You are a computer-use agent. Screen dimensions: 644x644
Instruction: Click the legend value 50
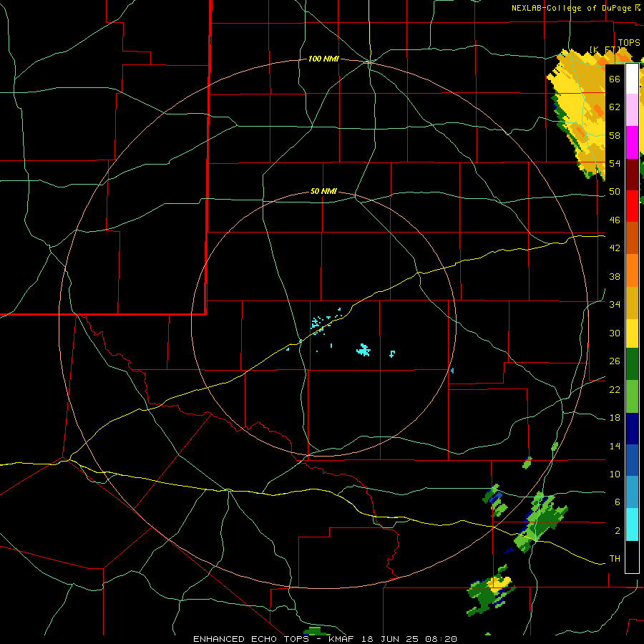[x=615, y=192]
